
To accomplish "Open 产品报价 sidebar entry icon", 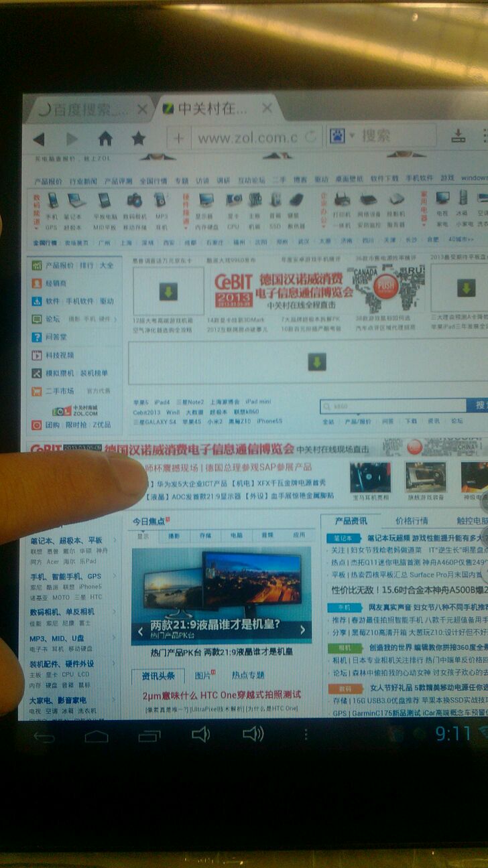I will (x=36, y=266).
